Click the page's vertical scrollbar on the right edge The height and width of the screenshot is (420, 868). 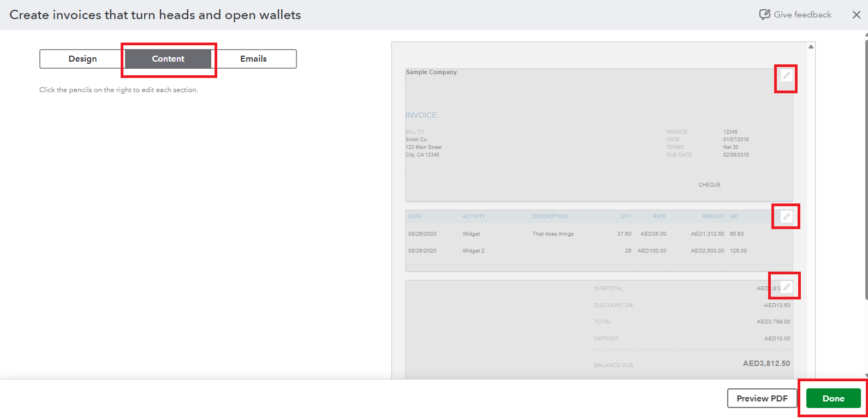click(x=866, y=164)
